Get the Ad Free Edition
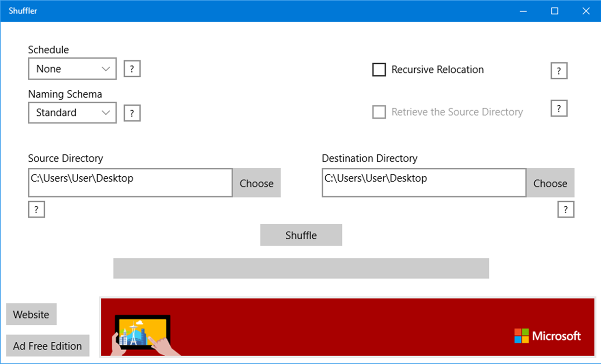Image resolution: width=601 pixels, height=364 pixels. coord(47,345)
